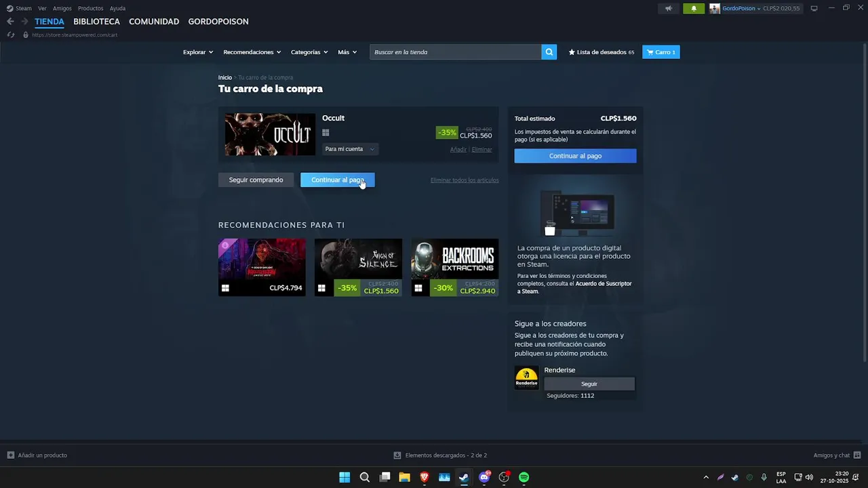This screenshot has height=488, width=868.
Task: Open the green notifications bell
Action: click(694, 8)
